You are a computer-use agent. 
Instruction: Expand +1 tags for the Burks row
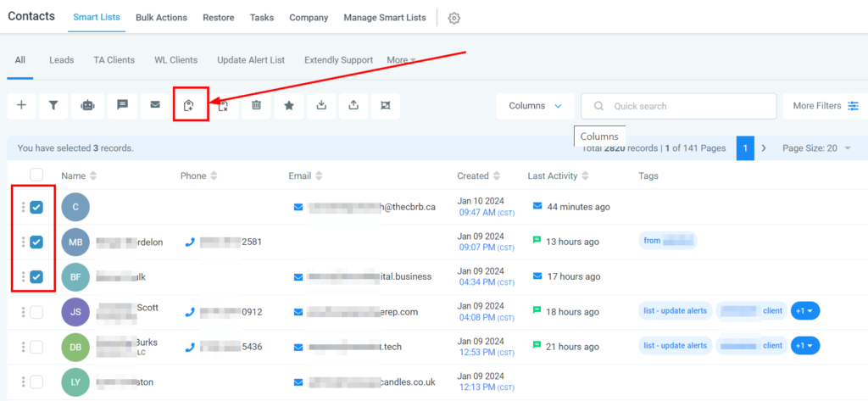click(805, 346)
